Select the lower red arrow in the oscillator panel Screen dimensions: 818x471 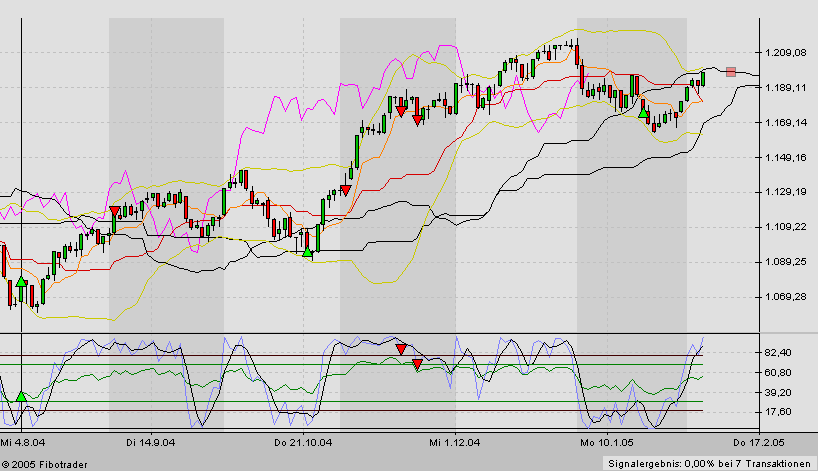pyautogui.click(x=417, y=365)
